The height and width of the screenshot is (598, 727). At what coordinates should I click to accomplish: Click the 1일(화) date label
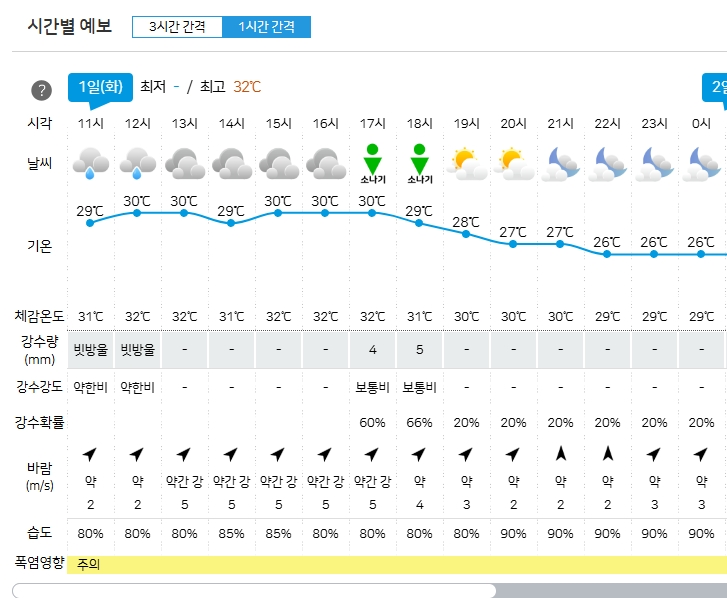coord(100,87)
